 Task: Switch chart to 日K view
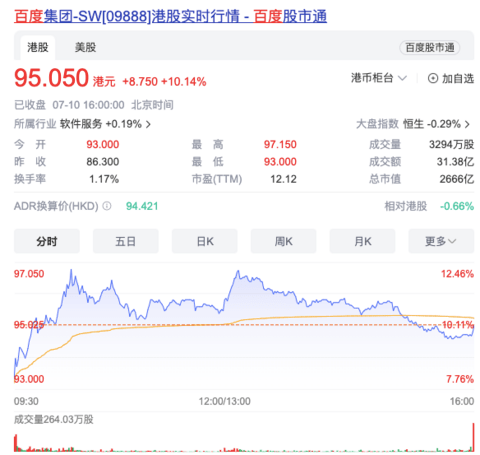tap(205, 241)
